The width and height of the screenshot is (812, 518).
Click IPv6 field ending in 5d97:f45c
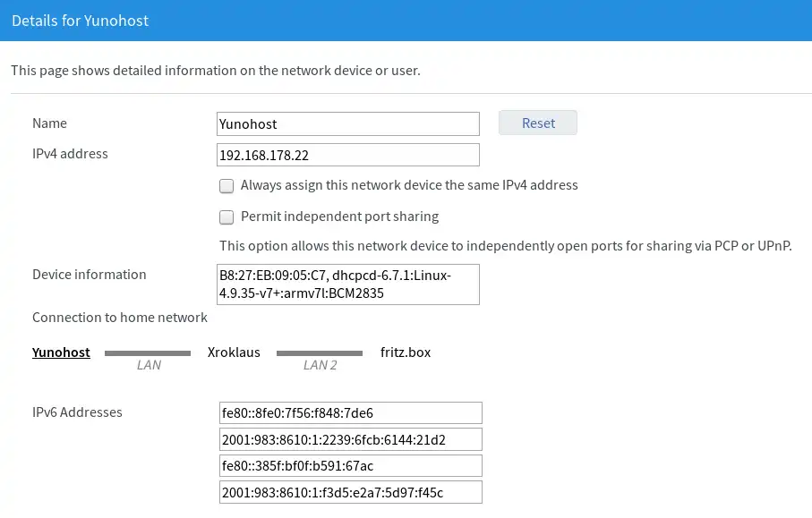351,492
